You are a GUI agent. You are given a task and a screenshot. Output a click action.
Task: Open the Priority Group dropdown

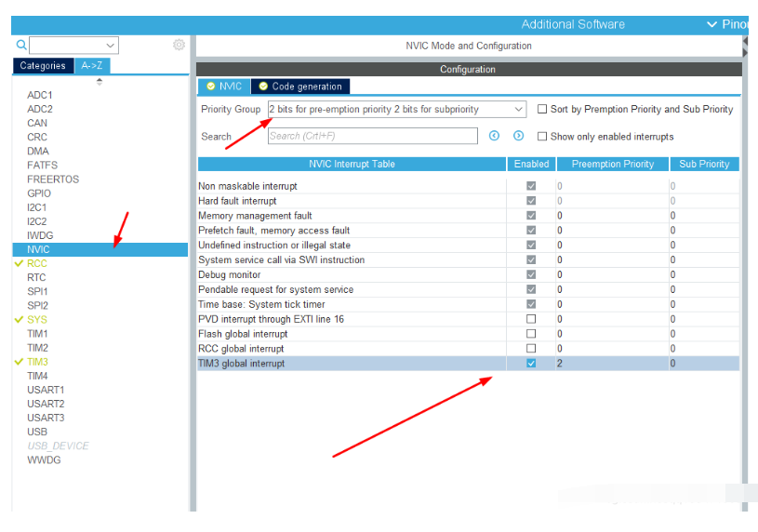coord(396,109)
